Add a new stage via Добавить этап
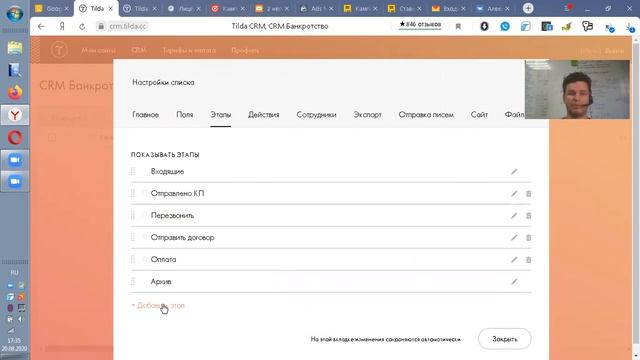This screenshot has height=360, width=640. coord(158,305)
